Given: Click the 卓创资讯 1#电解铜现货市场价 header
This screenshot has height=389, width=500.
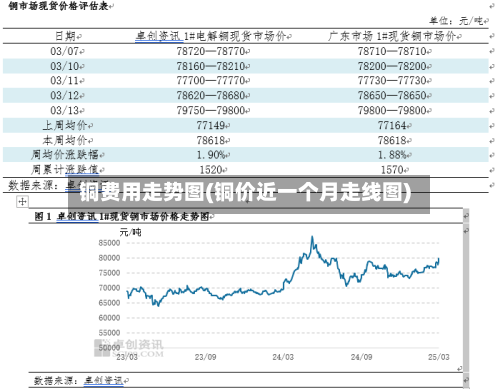Looking at the screenshot, I should (211, 36).
